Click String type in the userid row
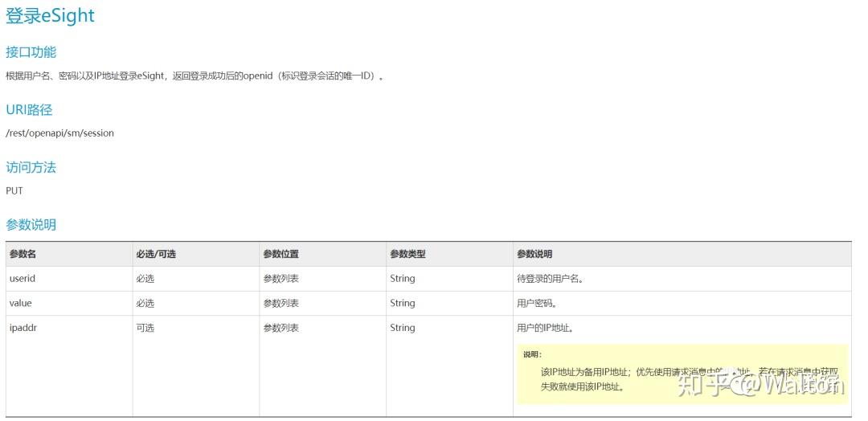Image resolution: width=868 pixels, height=421 pixels. coord(403,278)
